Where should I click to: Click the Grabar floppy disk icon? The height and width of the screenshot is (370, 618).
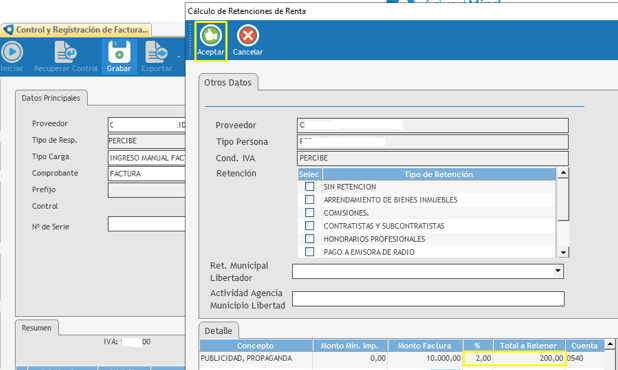[119, 52]
